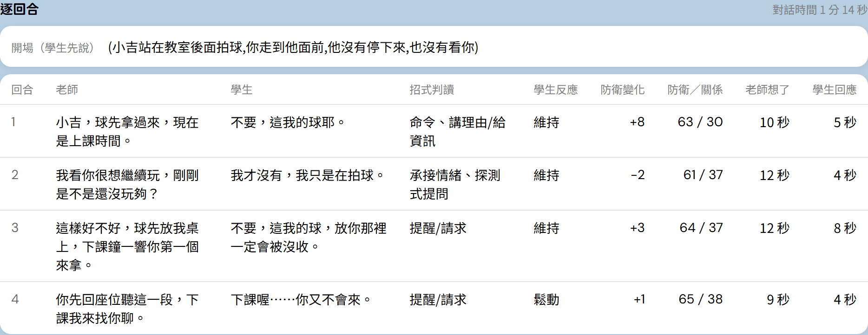Click teacher line 這樣好不好，球先放我桌上
This screenshot has height=335, width=868.
(x=127, y=246)
